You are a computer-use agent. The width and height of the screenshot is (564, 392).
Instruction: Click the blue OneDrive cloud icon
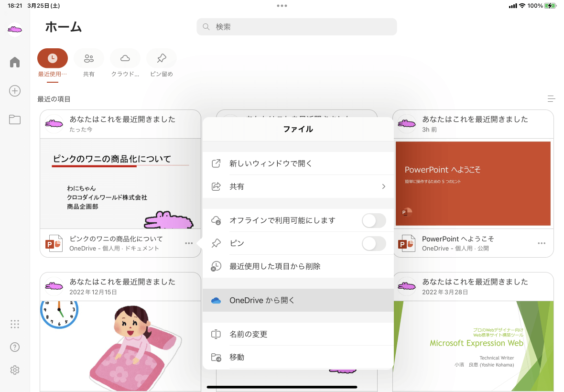click(216, 300)
